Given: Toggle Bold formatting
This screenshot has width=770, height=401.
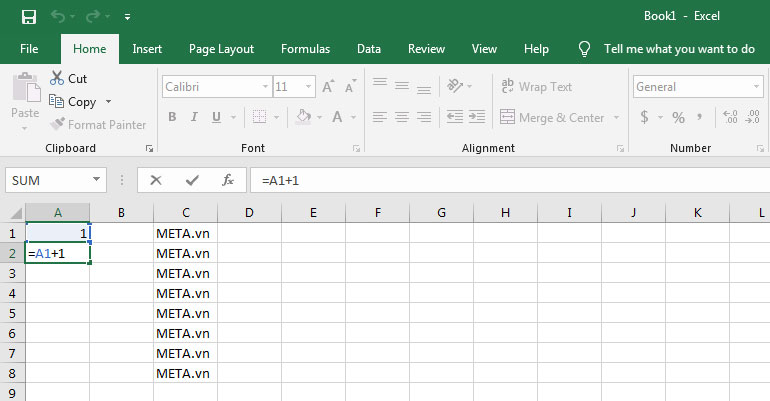Looking at the screenshot, I should coord(172,117).
